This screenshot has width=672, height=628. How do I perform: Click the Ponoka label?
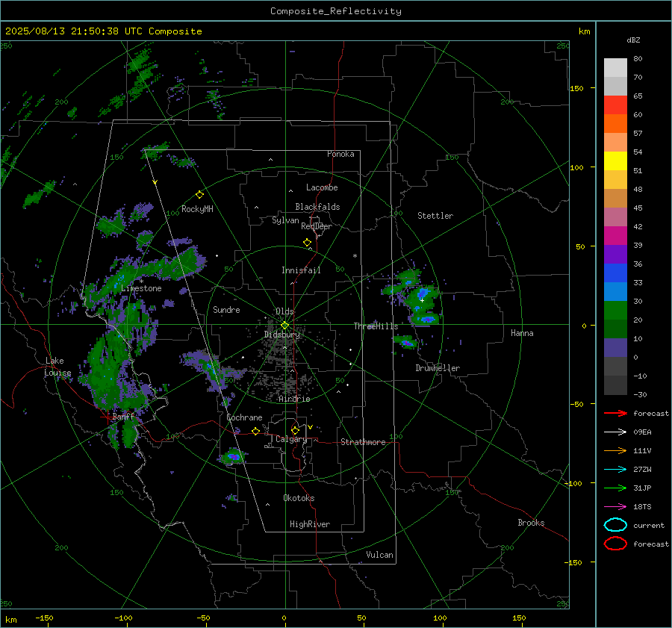pyautogui.click(x=340, y=154)
